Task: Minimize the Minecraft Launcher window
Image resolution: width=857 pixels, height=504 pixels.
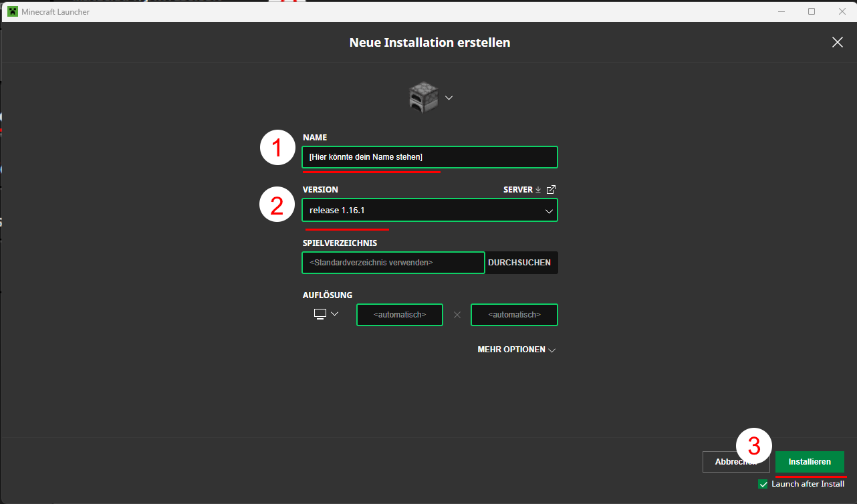Action: coord(781,11)
